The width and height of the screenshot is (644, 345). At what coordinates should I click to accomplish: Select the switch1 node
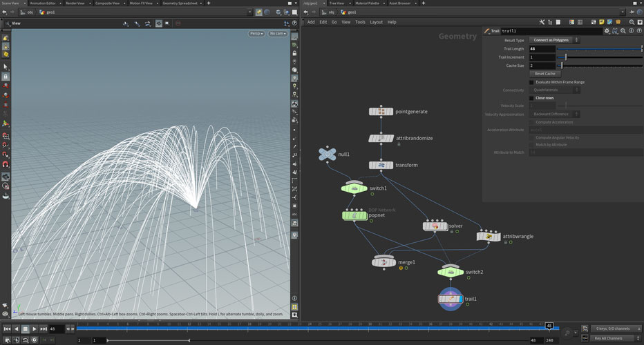[x=354, y=188]
